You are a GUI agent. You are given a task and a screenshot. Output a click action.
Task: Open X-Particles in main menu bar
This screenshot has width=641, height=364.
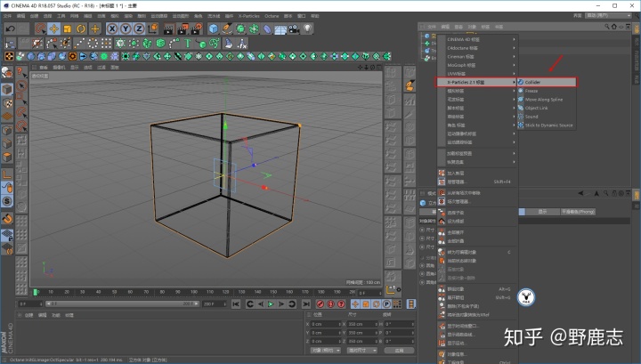(x=249, y=16)
